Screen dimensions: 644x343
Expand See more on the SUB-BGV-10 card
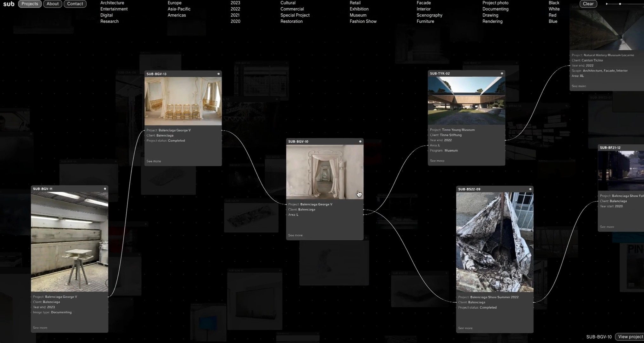coord(295,235)
